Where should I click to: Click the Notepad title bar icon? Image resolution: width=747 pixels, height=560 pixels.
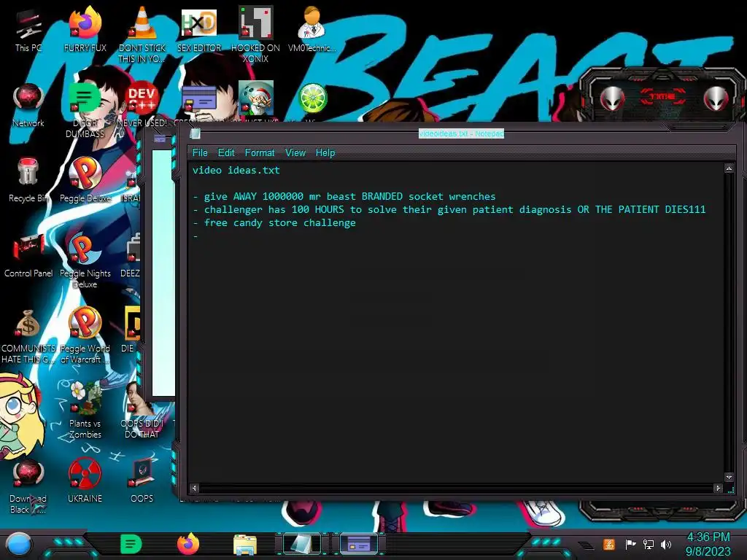(x=195, y=134)
